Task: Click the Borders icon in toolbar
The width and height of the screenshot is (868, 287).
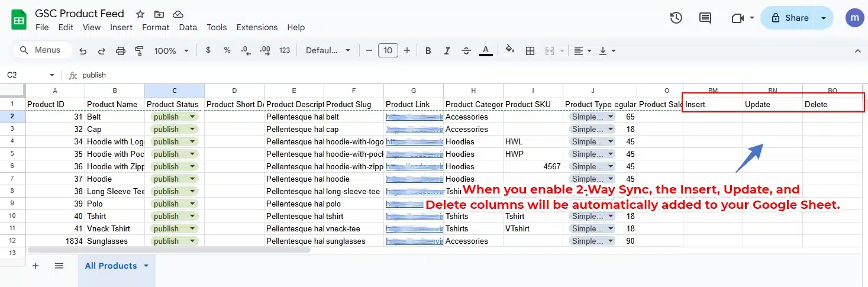Action: click(x=530, y=51)
